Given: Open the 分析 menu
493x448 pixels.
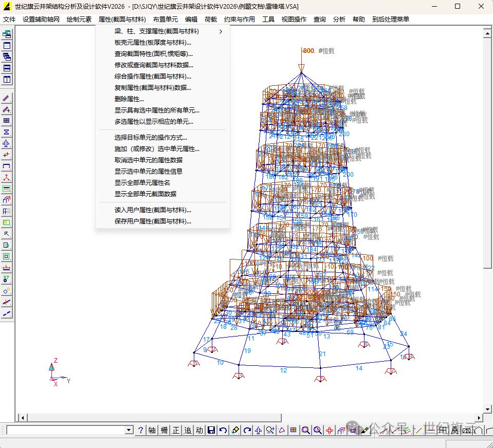Looking at the screenshot, I should click(339, 19).
